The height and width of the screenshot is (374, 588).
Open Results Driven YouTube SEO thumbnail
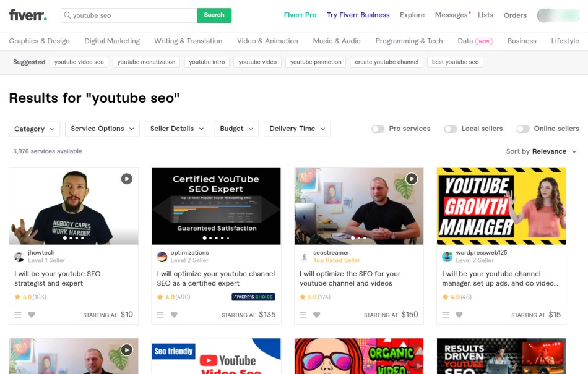pos(501,356)
